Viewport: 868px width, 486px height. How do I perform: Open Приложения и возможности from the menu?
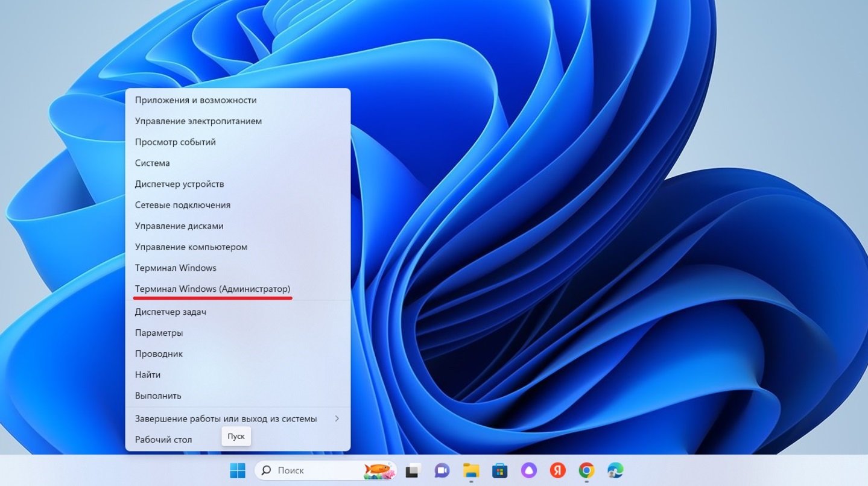[238, 100]
